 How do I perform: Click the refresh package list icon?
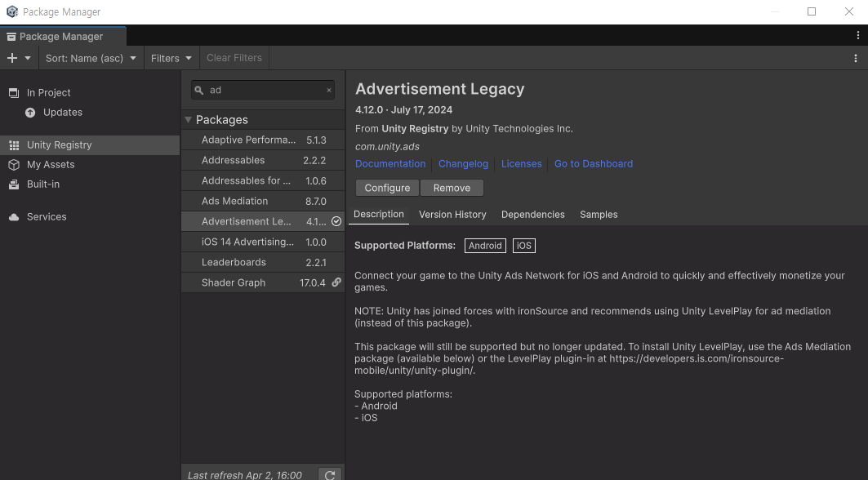click(329, 474)
